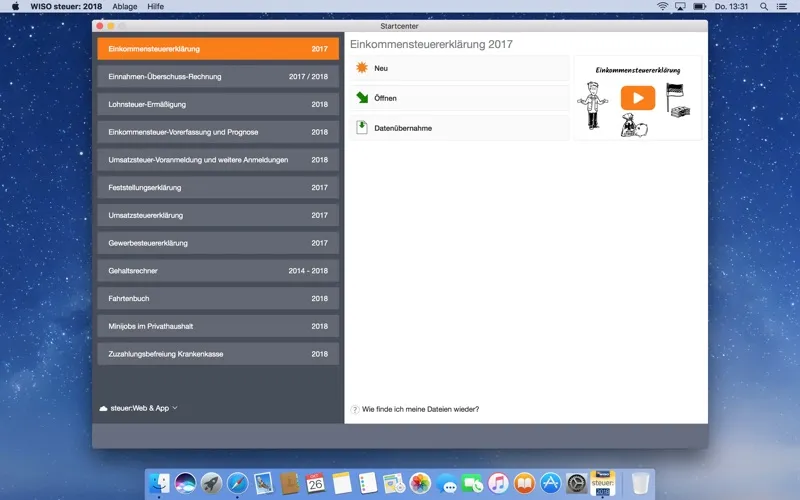Open Trash in the Dock

pos(640,483)
